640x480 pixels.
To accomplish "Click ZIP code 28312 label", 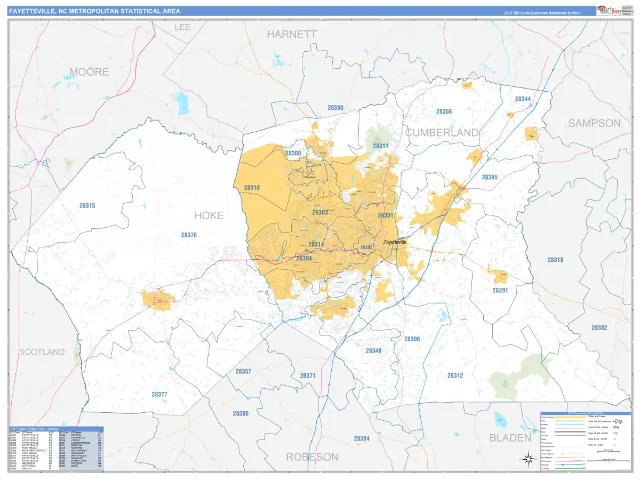I will 455,376.
